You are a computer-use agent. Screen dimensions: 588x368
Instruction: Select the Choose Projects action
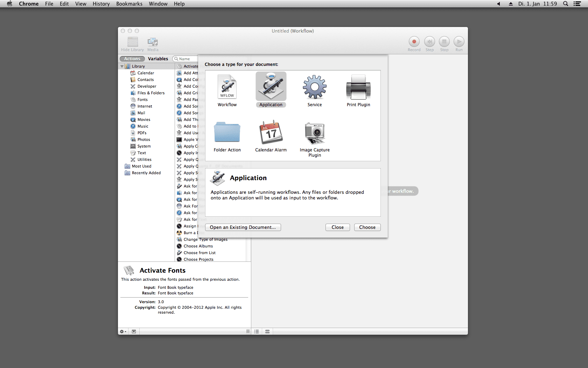click(210, 259)
